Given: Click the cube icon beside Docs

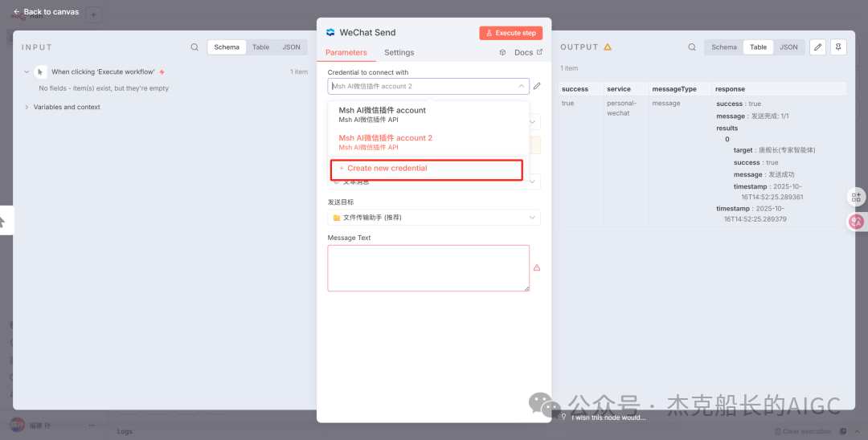Looking at the screenshot, I should coord(502,52).
